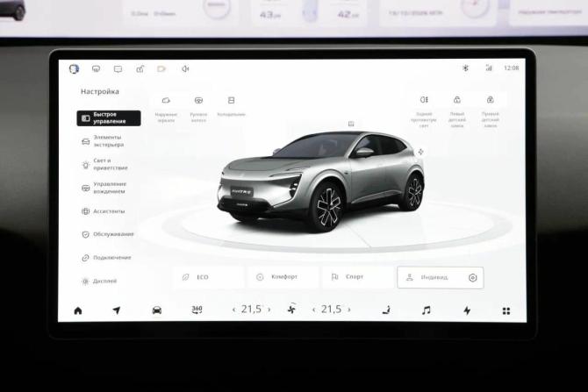588x392 pixels.
Task: Open the home screen icon
Action: click(x=78, y=310)
